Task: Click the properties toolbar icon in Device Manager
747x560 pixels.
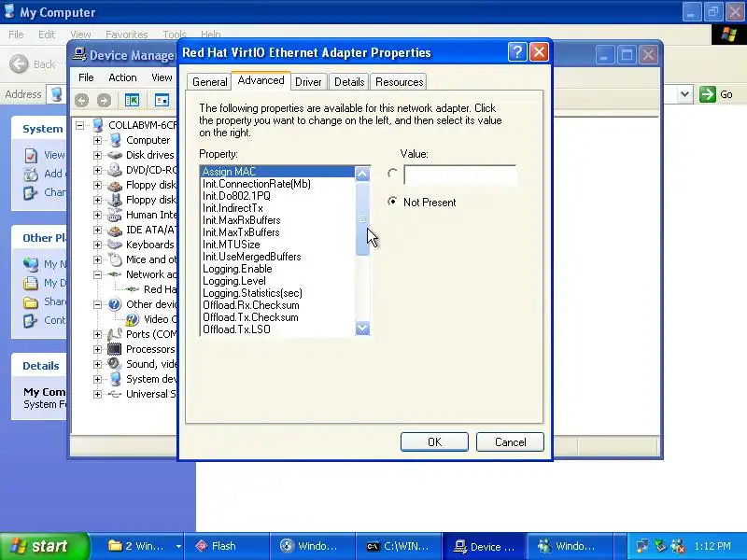Action: tap(162, 100)
